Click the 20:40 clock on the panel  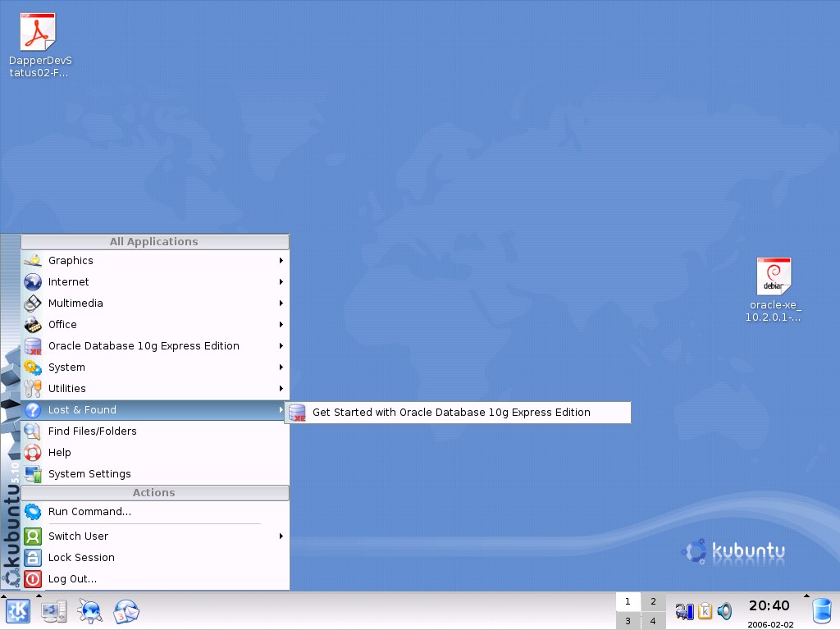[769, 606]
